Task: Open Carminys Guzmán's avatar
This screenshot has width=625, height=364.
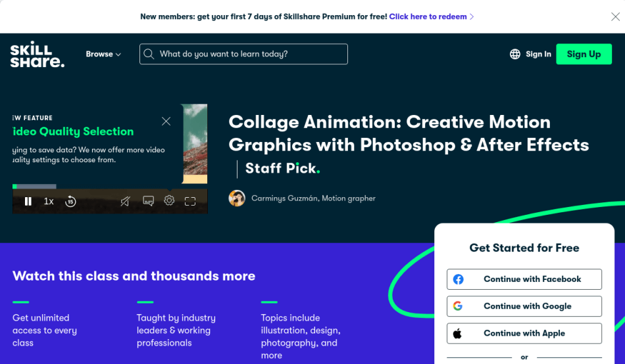Action: point(237,198)
